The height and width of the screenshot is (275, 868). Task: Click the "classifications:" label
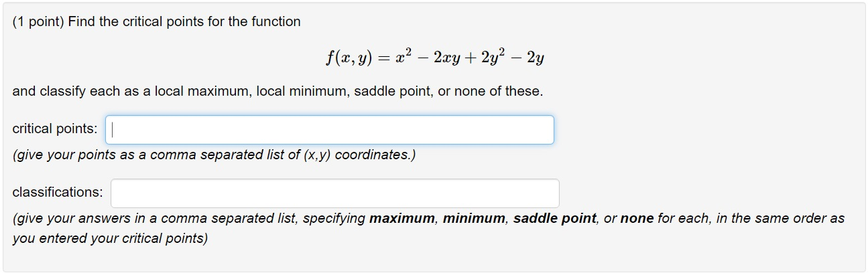[58, 193]
